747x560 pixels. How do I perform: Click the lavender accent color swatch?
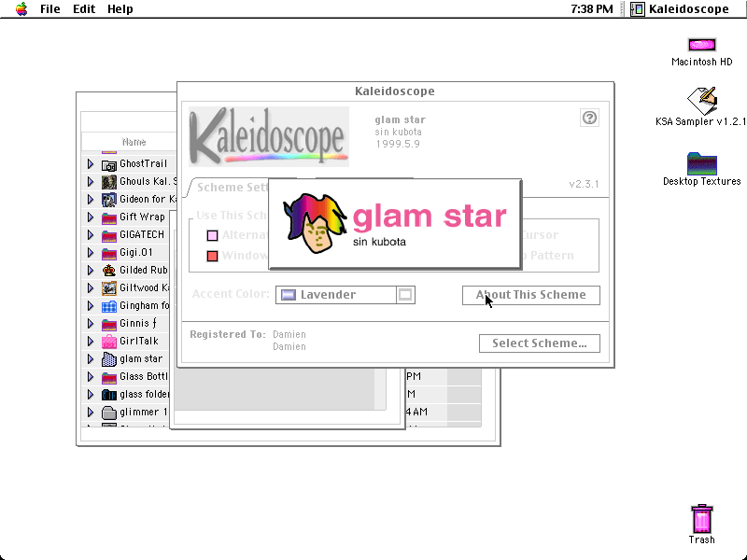click(x=289, y=295)
